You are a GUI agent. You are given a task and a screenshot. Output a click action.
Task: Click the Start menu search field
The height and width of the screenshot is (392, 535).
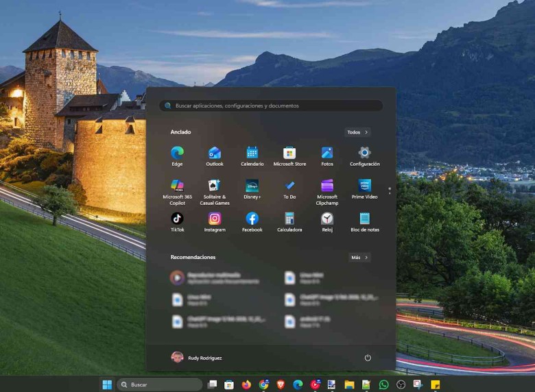click(x=271, y=106)
